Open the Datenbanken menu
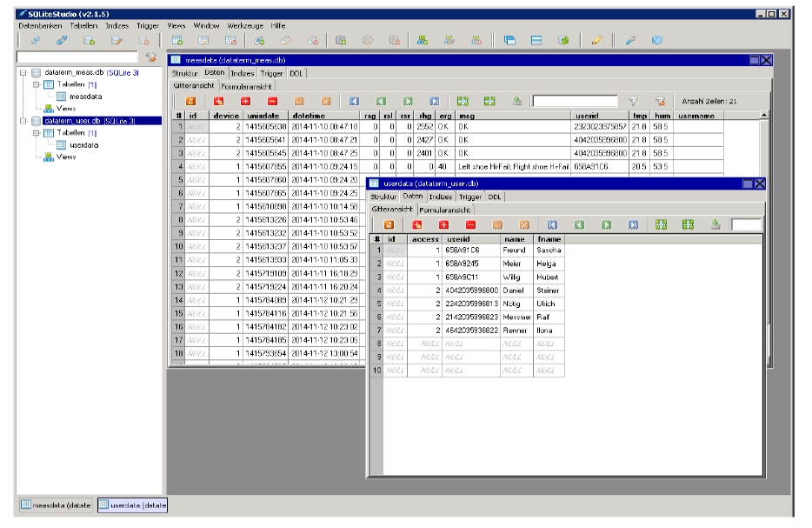This screenshot has width=812, height=528. [40, 25]
